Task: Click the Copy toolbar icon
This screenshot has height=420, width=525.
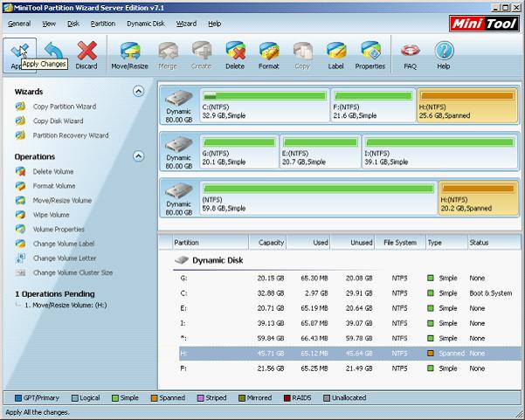Action: (302, 51)
